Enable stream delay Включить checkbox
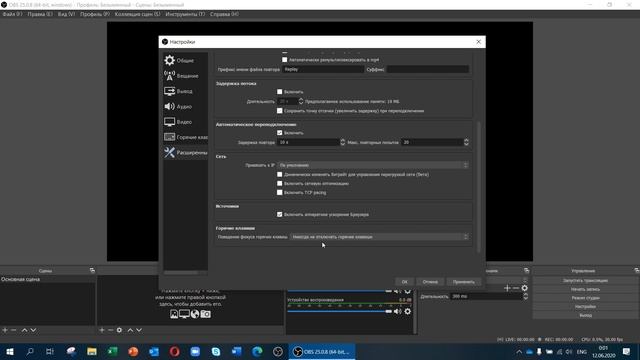 tap(280, 92)
